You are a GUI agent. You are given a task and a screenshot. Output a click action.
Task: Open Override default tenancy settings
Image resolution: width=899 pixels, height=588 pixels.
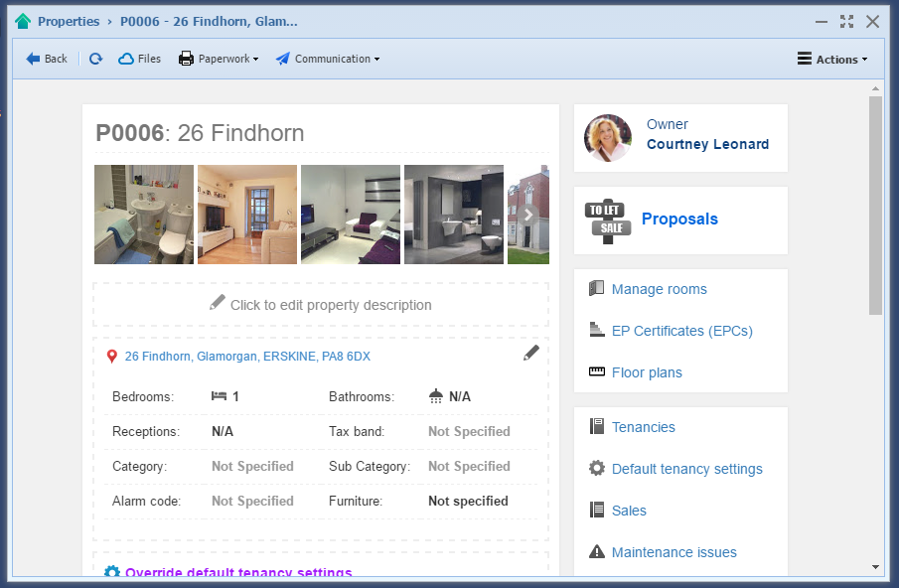(x=238, y=571)
